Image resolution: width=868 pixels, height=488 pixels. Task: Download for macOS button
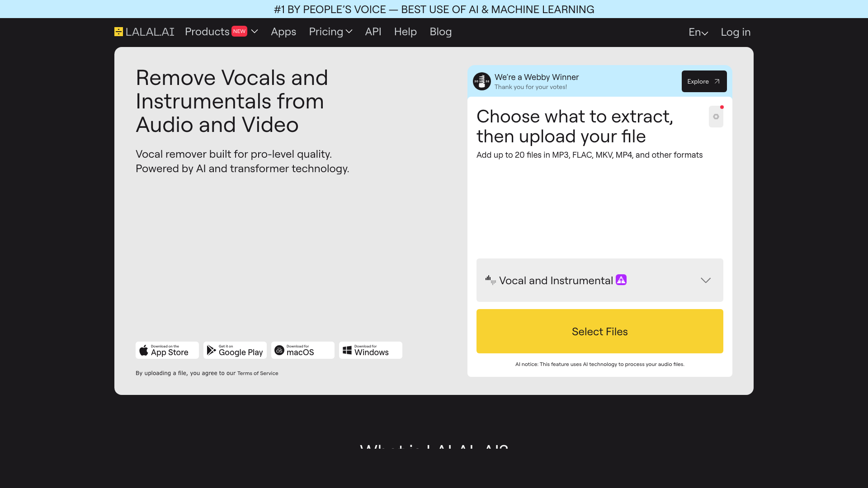[303, 350]
